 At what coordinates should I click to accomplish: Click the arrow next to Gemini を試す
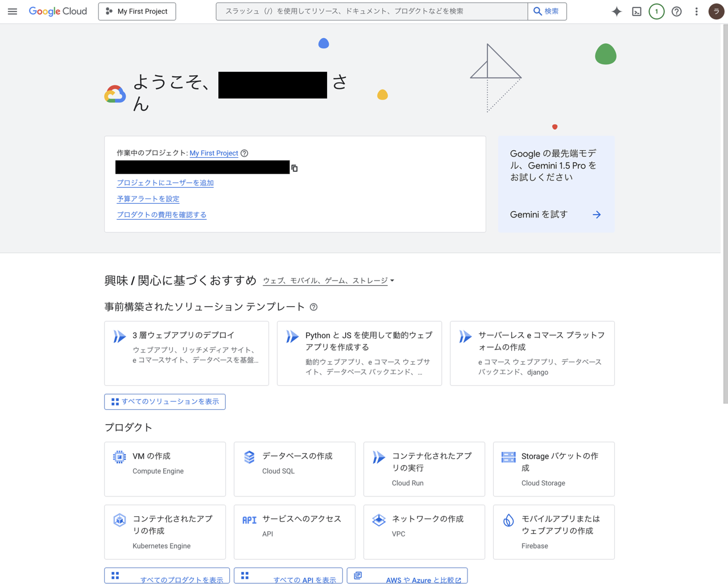click(x=597, y=215)
